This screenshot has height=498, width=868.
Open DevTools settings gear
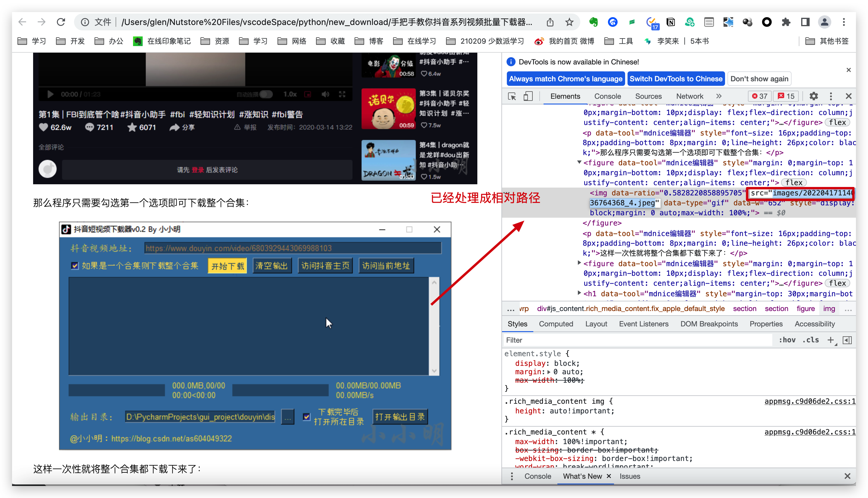point(814,96)
